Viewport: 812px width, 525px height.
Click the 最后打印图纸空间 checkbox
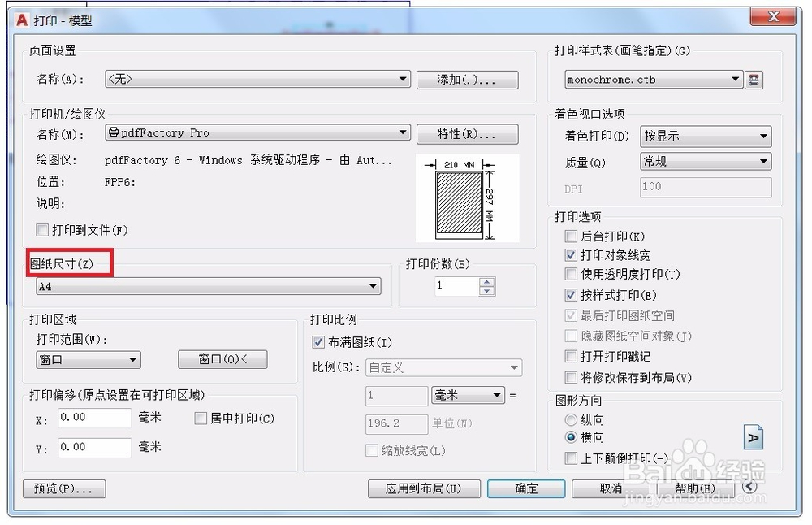pyautogui.click(x=571, y=315)
